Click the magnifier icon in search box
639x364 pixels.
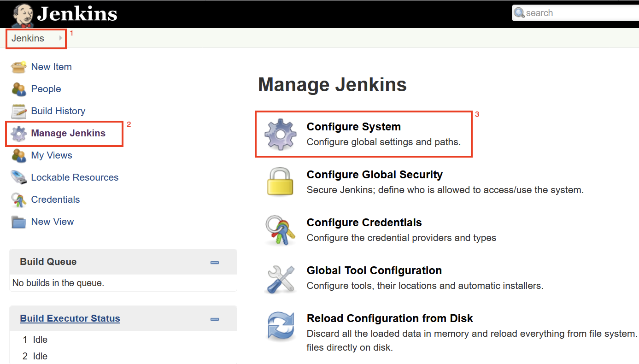[x=519, y=13]
